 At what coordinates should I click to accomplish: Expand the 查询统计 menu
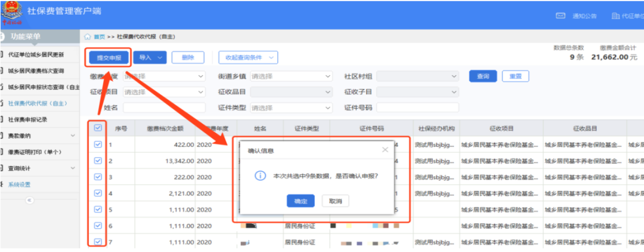click(x=40, y=168)
